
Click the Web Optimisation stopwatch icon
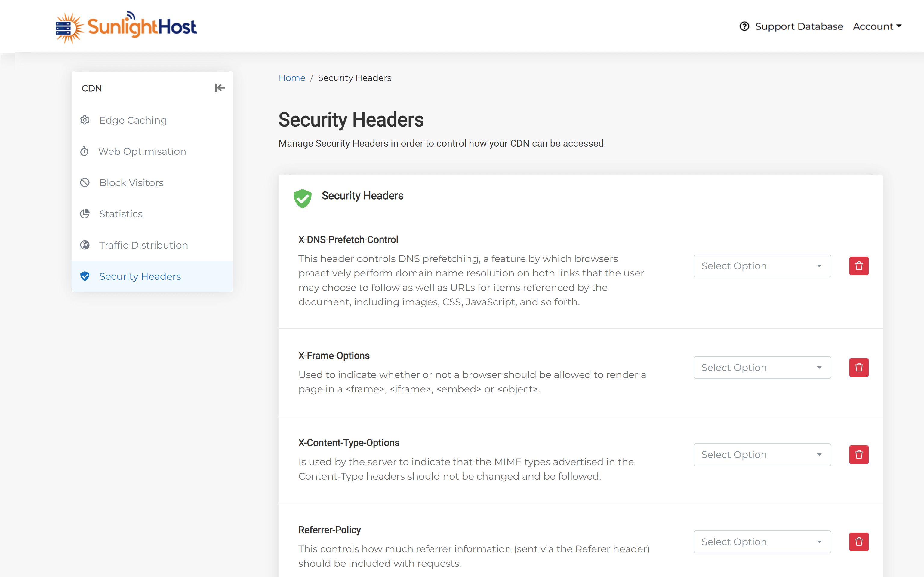(85, 151)
